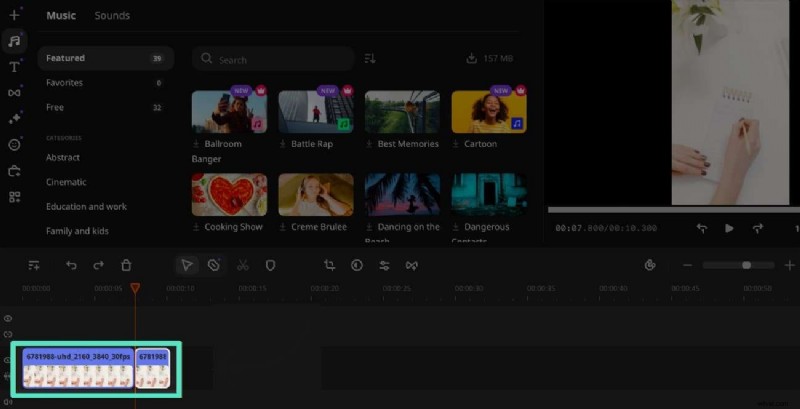
Task: Open the Text titles tab in sidebar
Action: click(x=14, y=67)
